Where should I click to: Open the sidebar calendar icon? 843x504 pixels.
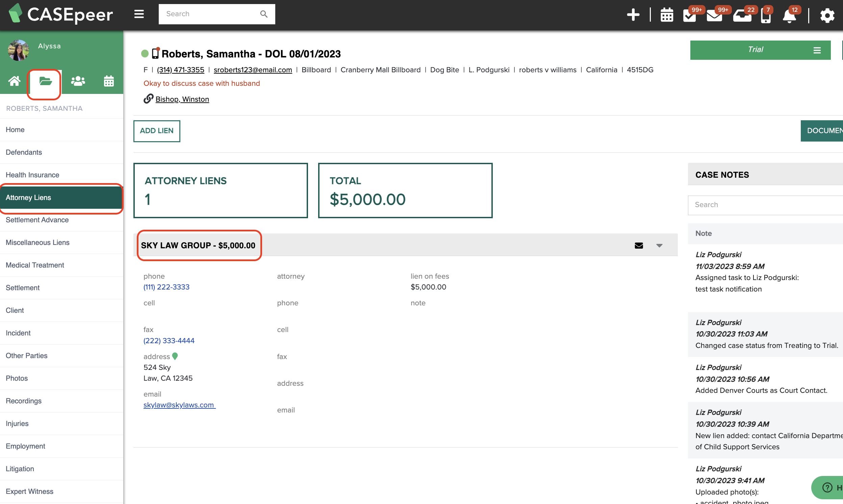pos(109,81)
